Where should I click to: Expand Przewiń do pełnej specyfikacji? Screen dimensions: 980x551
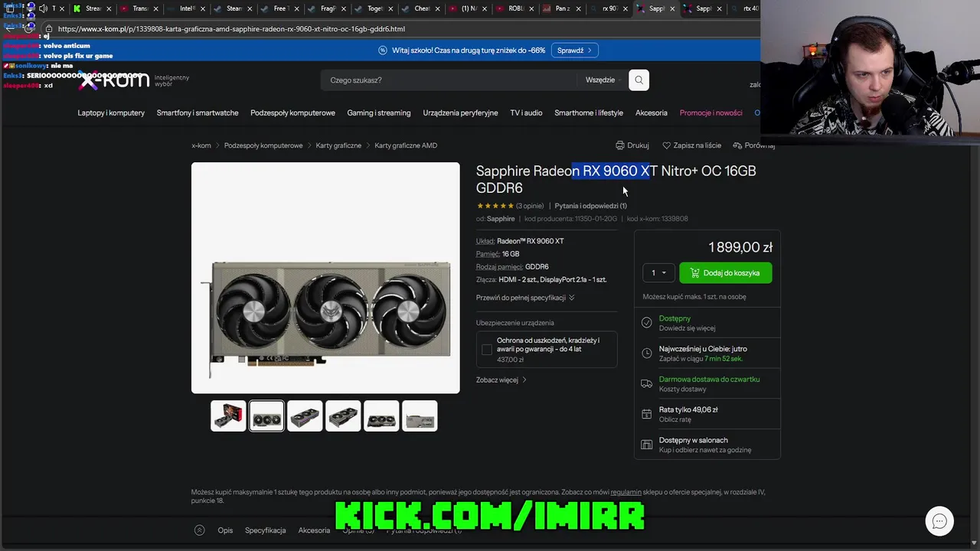(x=525, y=298)
